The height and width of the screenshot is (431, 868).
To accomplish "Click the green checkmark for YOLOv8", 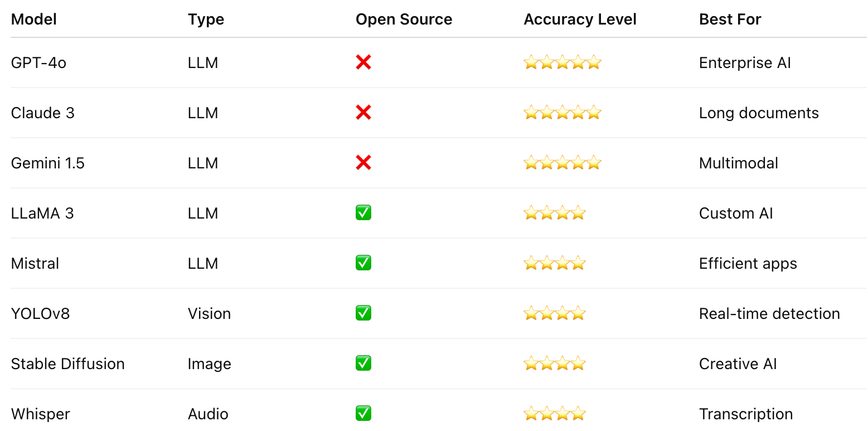I will (x=363, y=313).
